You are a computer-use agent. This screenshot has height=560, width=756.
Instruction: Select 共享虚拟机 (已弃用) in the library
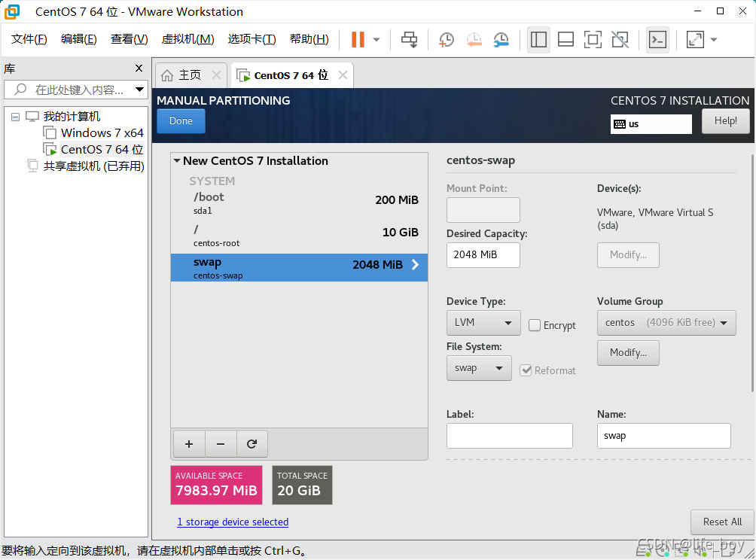(x=93, y=166)
